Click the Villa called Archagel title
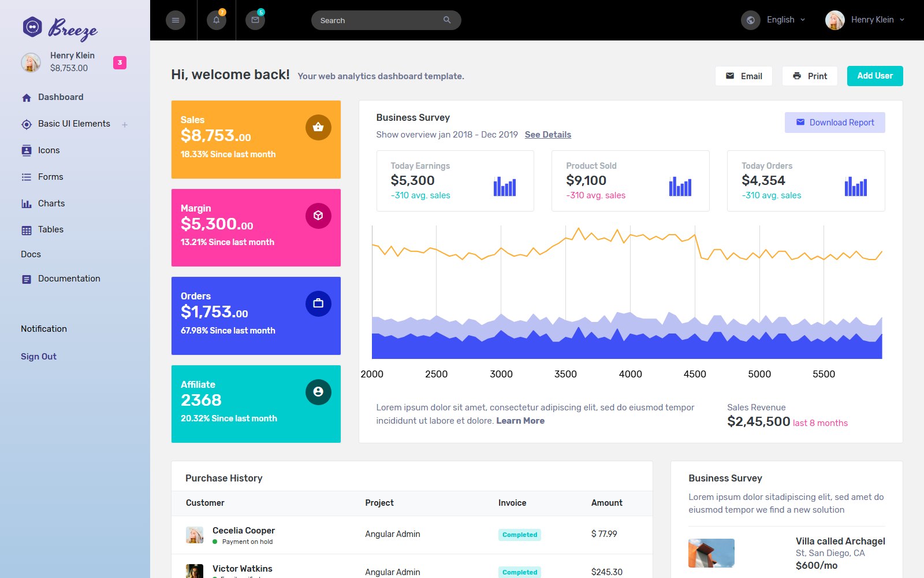 tap(840, 541)
